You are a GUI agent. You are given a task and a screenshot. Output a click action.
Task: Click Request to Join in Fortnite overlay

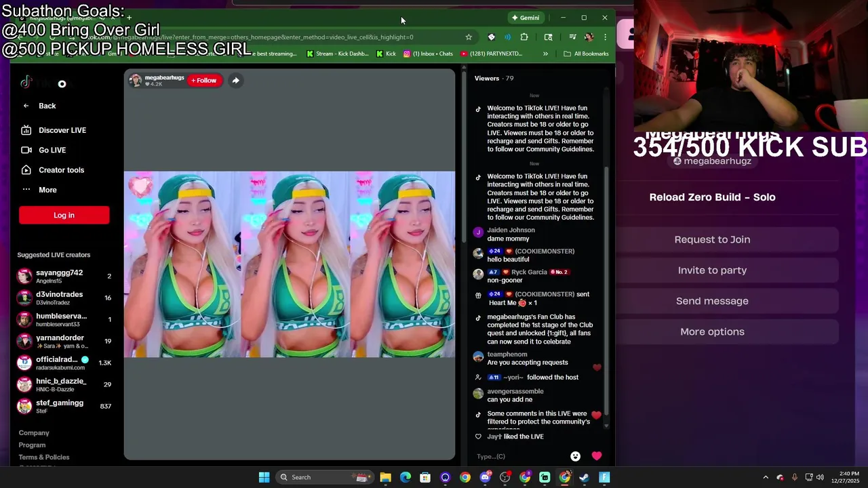pyautogui.click(x=712, y=240)
